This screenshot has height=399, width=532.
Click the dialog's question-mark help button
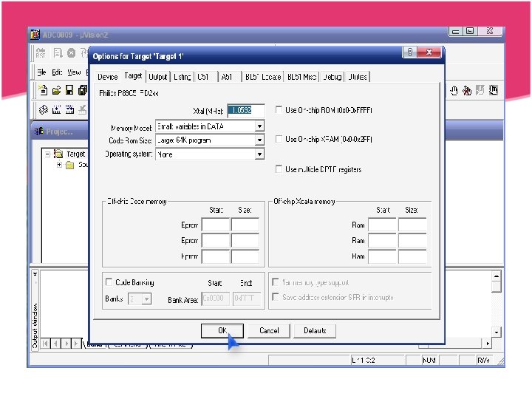(410, 52)
